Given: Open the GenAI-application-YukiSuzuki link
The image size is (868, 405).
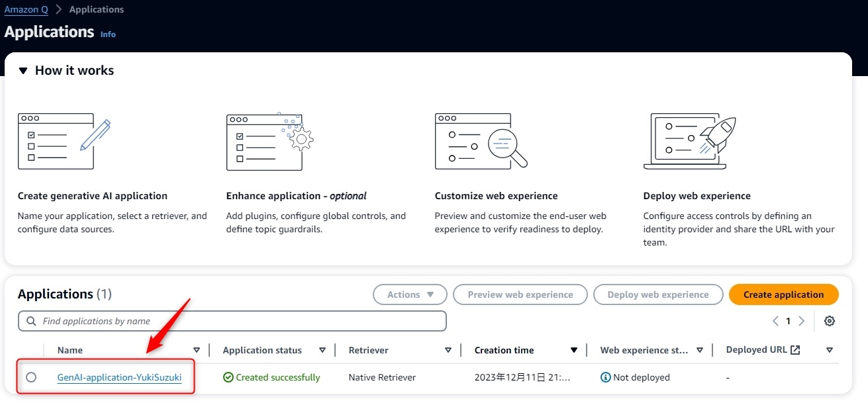Looking at the screenshot, I should click(119, 377).
